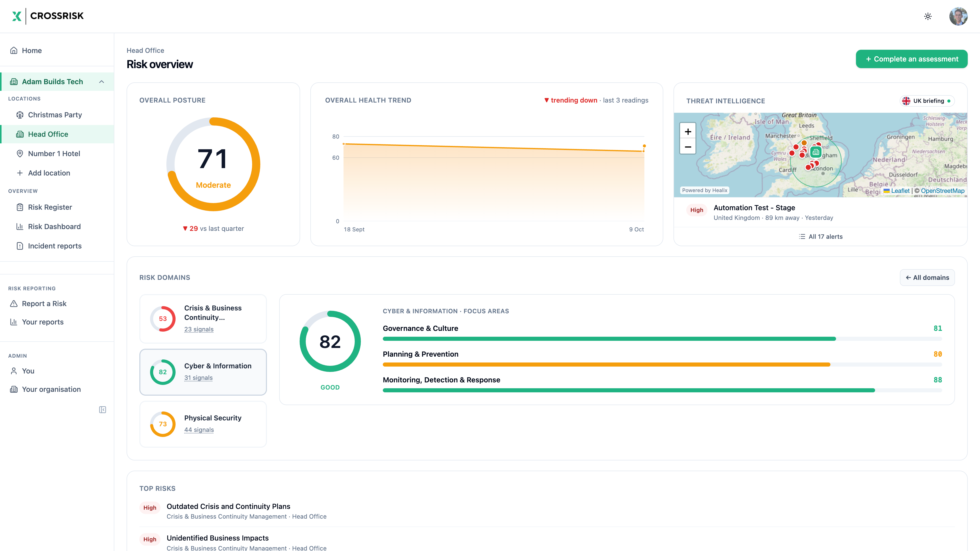
Task: Click the 9 Oct data point on trend chart
Action: pos(644,146)
